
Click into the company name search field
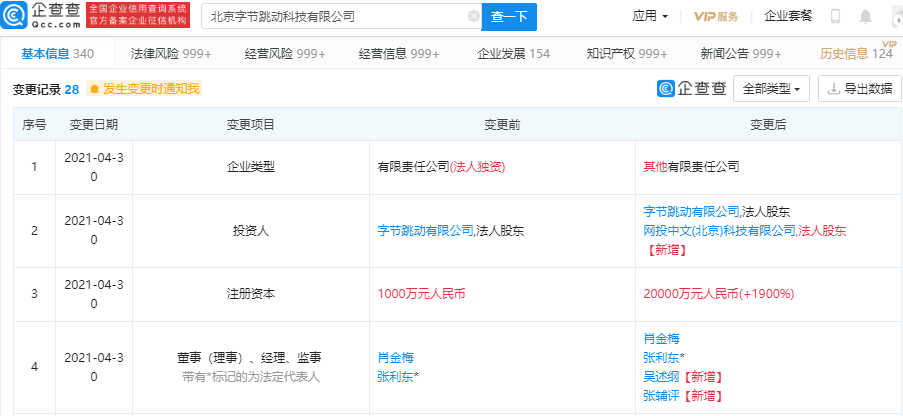coord(335,17)
